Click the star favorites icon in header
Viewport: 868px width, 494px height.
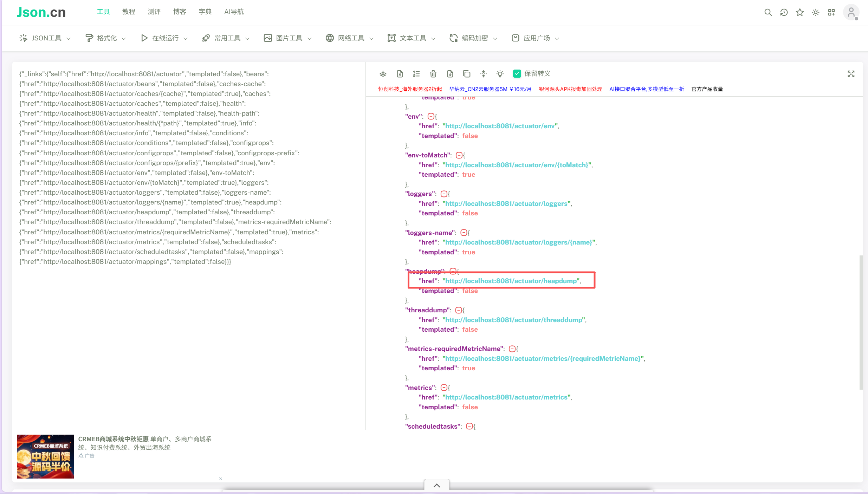click(x=800, y=13)
